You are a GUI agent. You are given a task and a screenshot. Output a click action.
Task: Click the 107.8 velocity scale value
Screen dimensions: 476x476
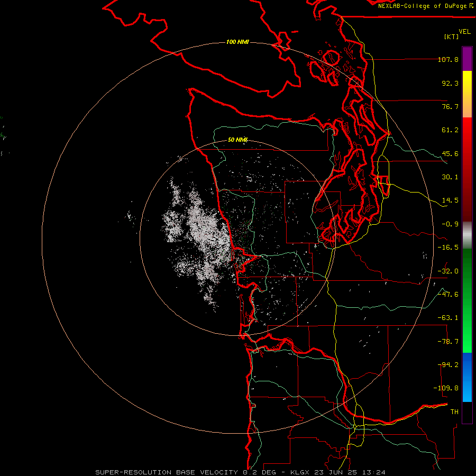pyautogui.click(x=448, y=59)
